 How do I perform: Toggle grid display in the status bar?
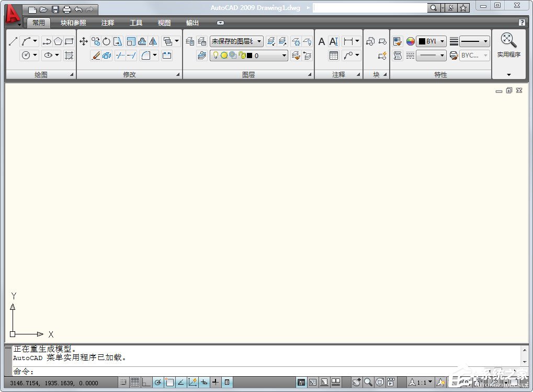(135, 382)
